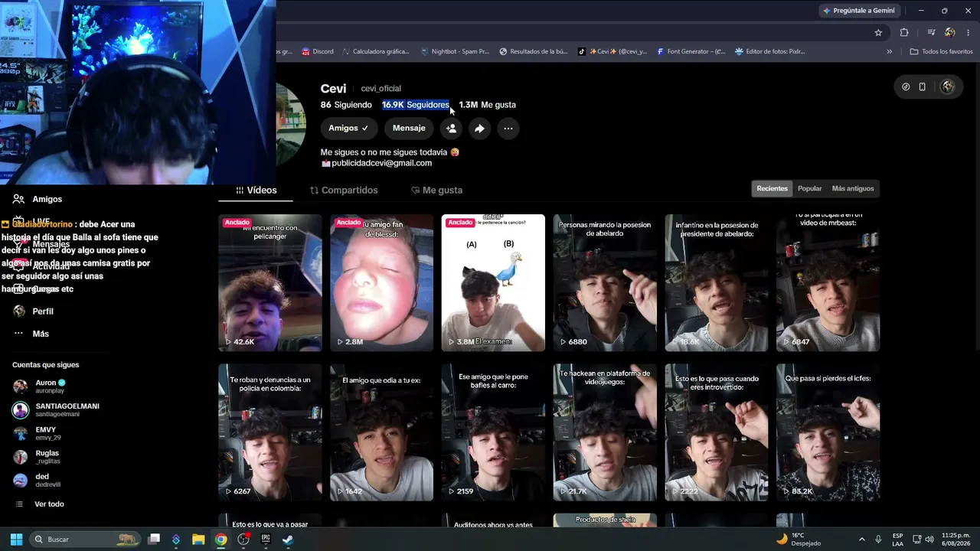Open video Ese amigo que le pone bafles
The height and width of the screenshot is (551, 980).
pos(493,432)
